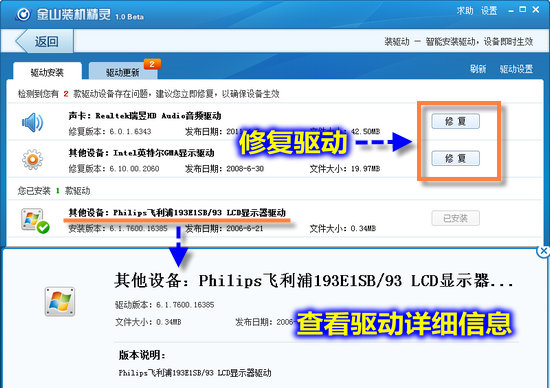Click the orange update count badge
This screenshot has width=550, height=388.
point(152,64)
